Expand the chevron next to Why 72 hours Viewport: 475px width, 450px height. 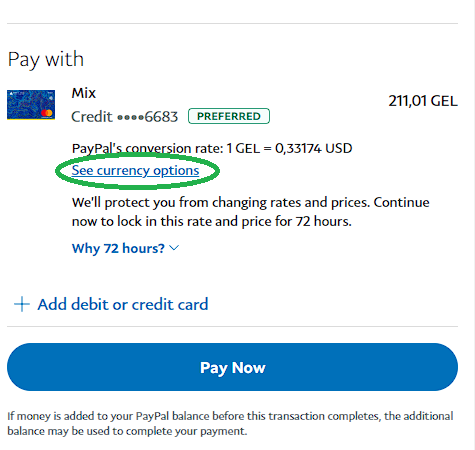pos(174,248)
